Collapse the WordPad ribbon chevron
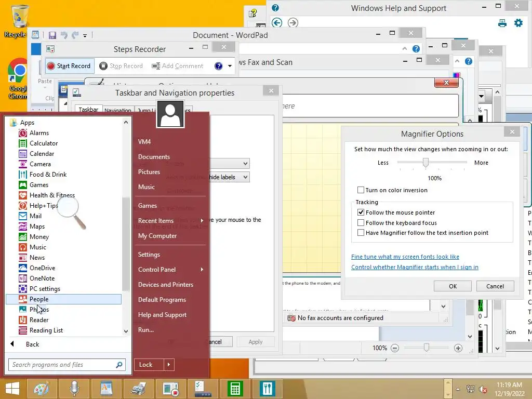 coord(404,49)
